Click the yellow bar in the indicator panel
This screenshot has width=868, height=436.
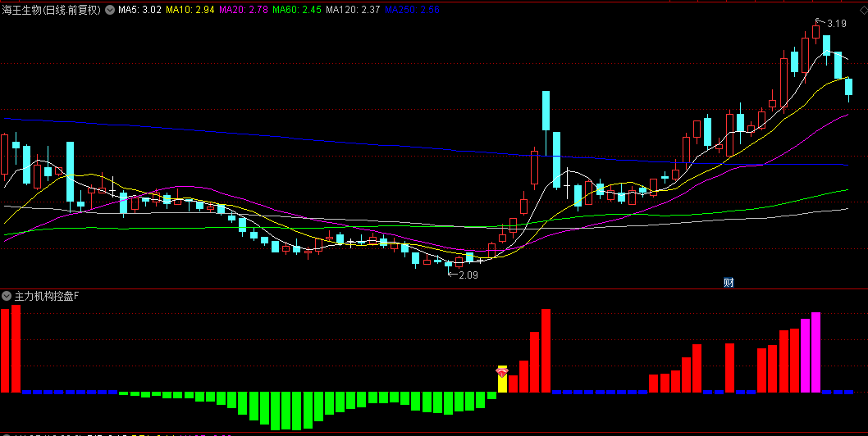click(502, 379)
